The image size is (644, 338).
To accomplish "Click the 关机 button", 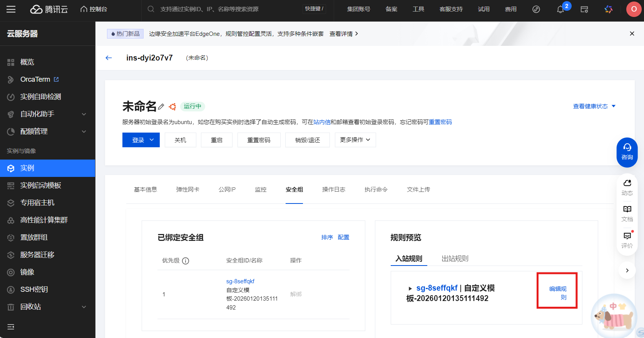I will [181, 140].
